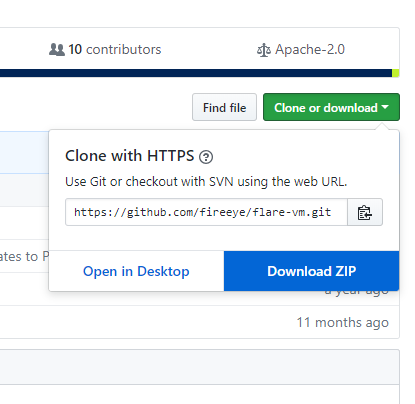This screenshot has height=404, width=415.
Task: Open the Find file button
Action: tap(224, 107)
